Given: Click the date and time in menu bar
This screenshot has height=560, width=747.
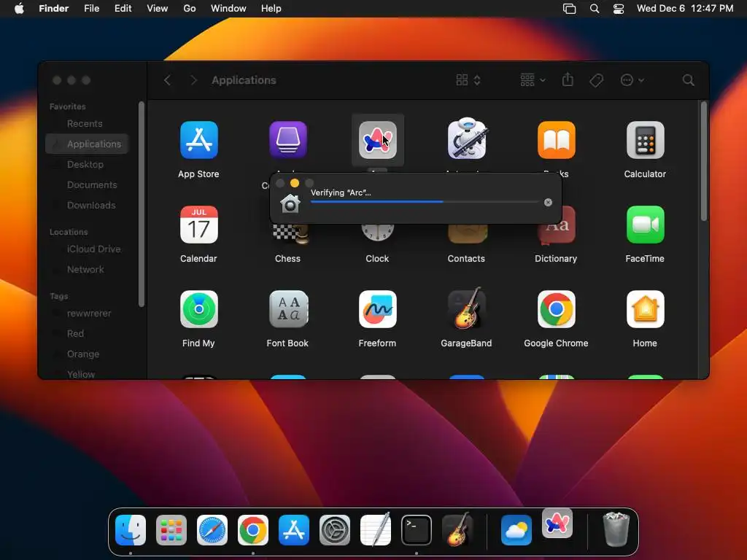Looking at the screenshot, I should (684, 8).
